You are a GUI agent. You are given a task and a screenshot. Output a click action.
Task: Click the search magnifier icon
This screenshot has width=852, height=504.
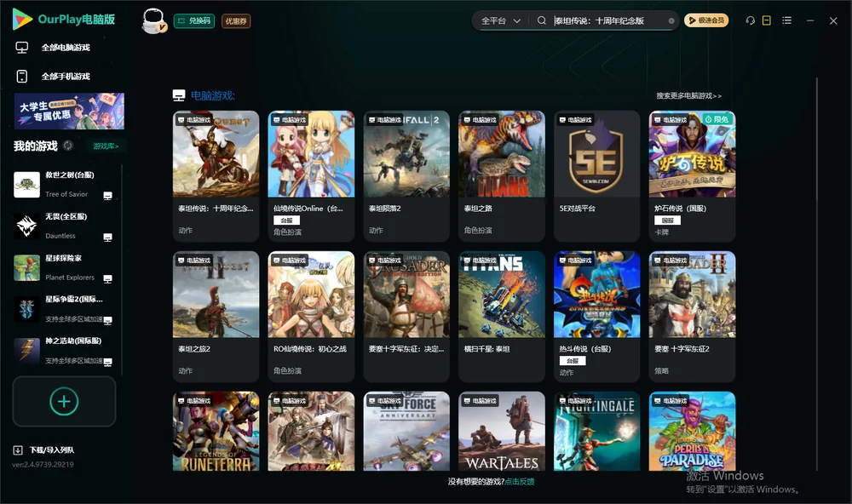pos(542,20)
